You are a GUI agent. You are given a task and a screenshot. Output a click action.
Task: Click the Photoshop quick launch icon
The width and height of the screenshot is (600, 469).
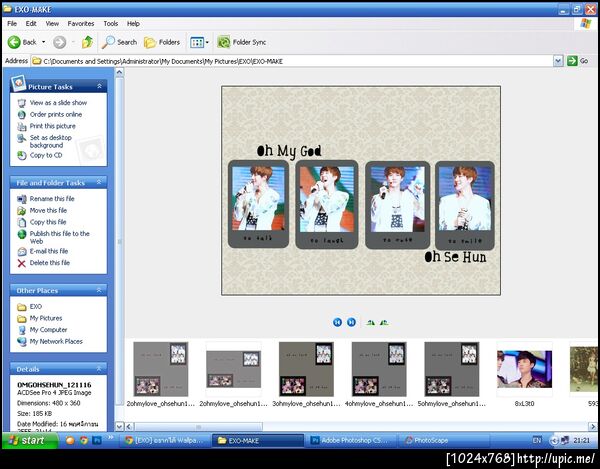(x=97, y=441)
